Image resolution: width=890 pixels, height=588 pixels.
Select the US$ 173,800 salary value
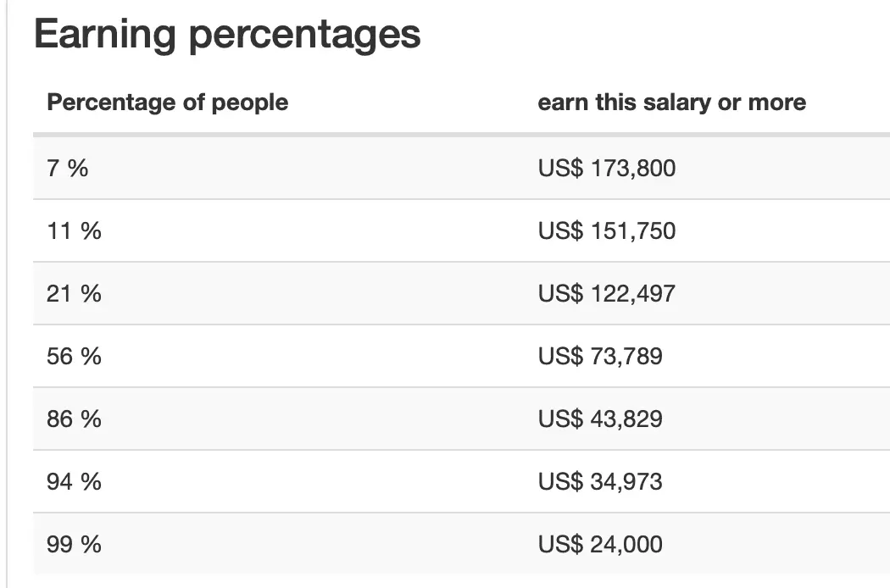pos(607,168)
